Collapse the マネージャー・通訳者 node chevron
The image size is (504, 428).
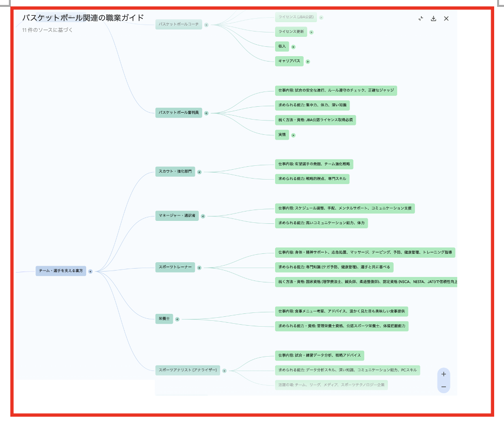pos(203,216)
